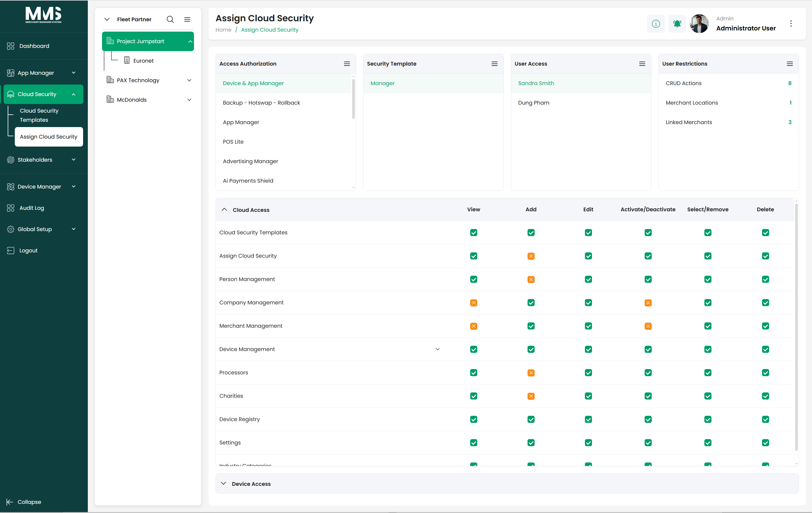Open the Audit Log menu item
812x513 pixels.
click(x=43, y=208)
